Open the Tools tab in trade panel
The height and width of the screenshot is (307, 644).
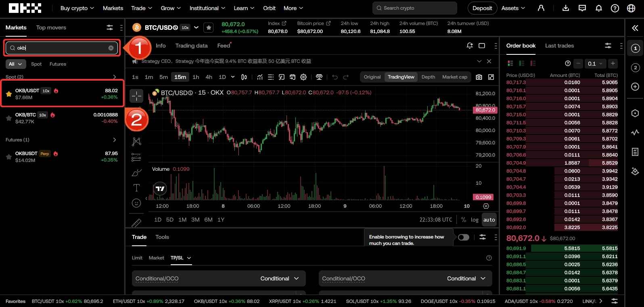162,237
